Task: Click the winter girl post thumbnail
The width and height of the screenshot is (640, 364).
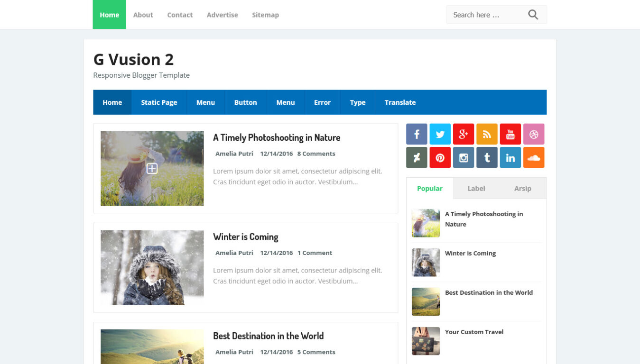Action: tap(152, 267)
